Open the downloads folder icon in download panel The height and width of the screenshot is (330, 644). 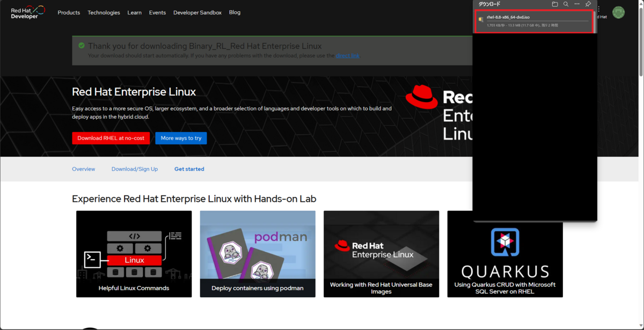[x=555, y=4]
